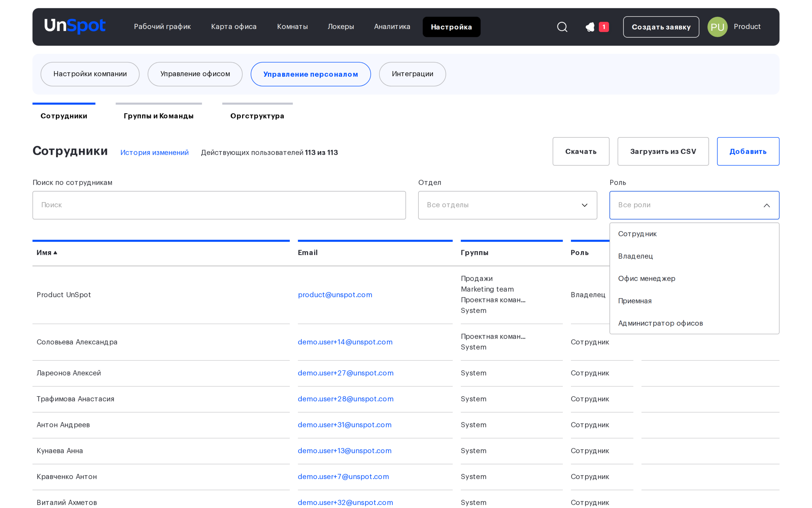Open demo.user+28@unspot.com link
This screenshot has height=508, width=812.
tap(346, 399)
